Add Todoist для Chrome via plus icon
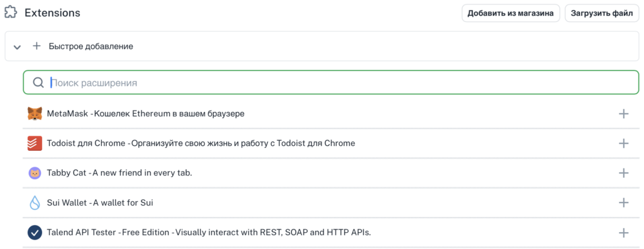This screenshot has height=249, width=644. tap(623, 143)
